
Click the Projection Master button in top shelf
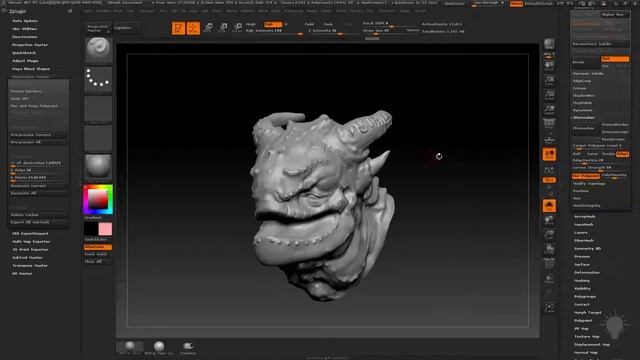[x=98, y=28]
